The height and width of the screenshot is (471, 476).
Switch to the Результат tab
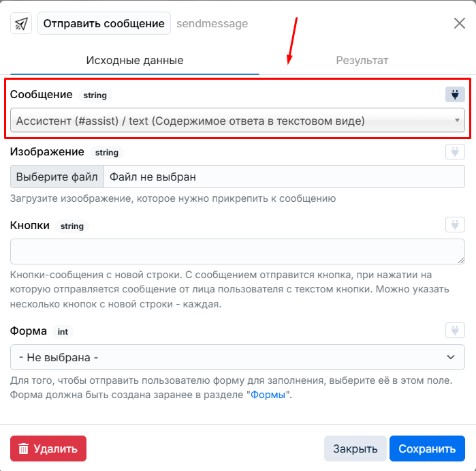(x=362, y=60)
